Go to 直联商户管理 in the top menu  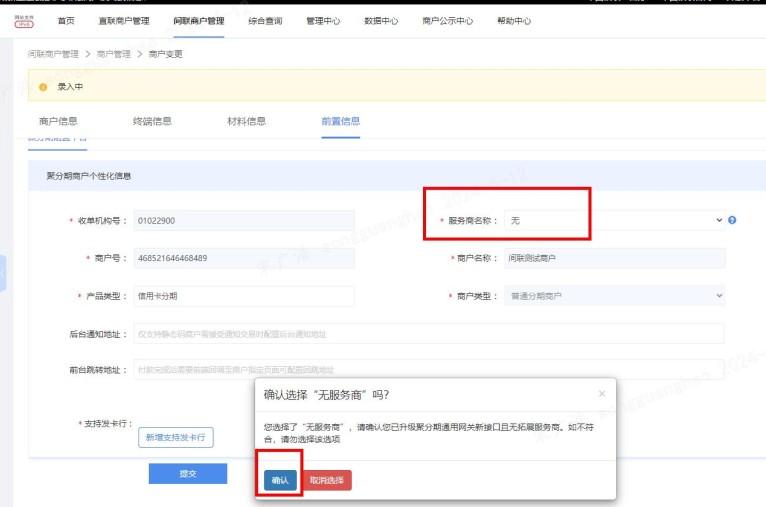pyautogui.click(x=124, y=21)
